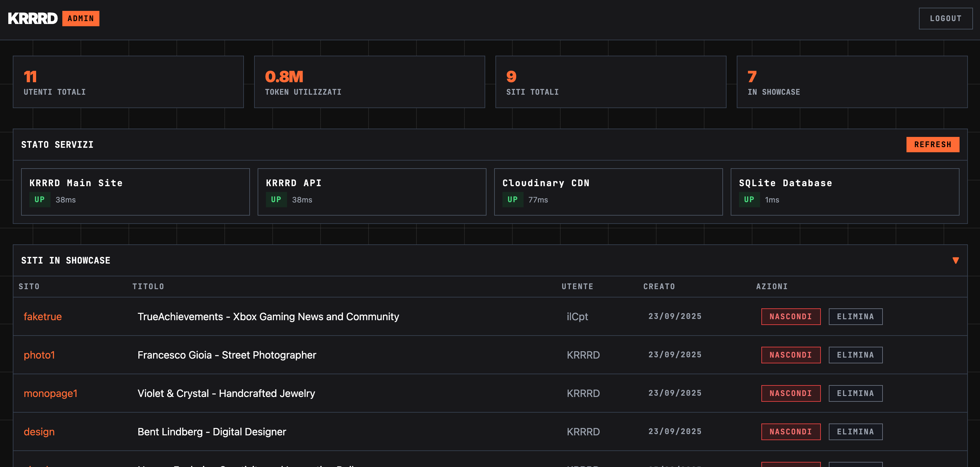Viewport: 980px width, 467px height.
Task: Click Elimina for photo1 site
Action: point(855,355)
